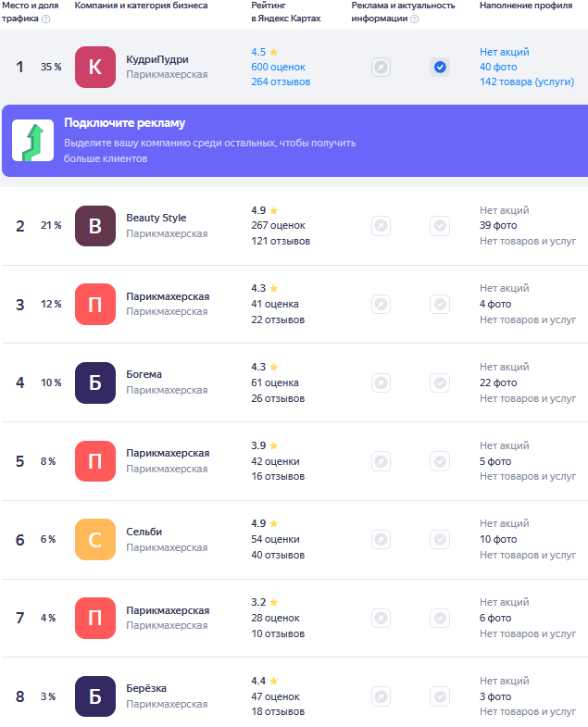Click the advertising status icon for Beauty Style
This screenshot has height=727, width=588.
click(381, 226)
